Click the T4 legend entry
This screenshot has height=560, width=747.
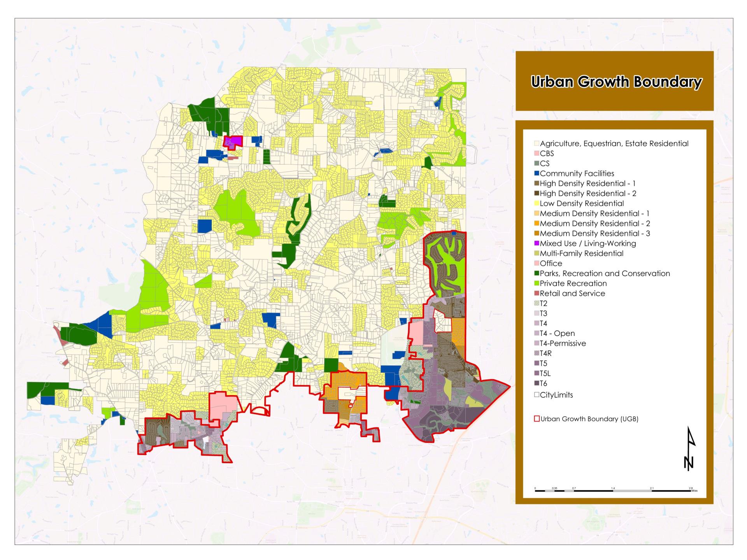(x=541, y=324)
